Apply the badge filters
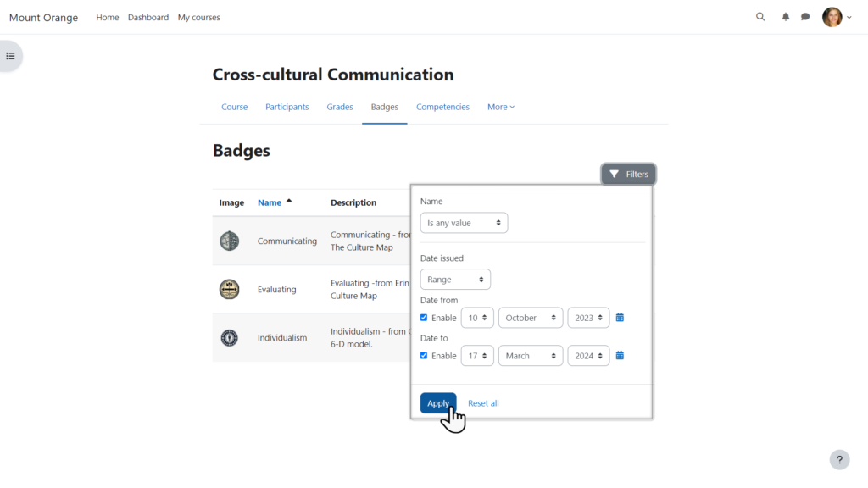The image size is (868, 488). point(438,403)
